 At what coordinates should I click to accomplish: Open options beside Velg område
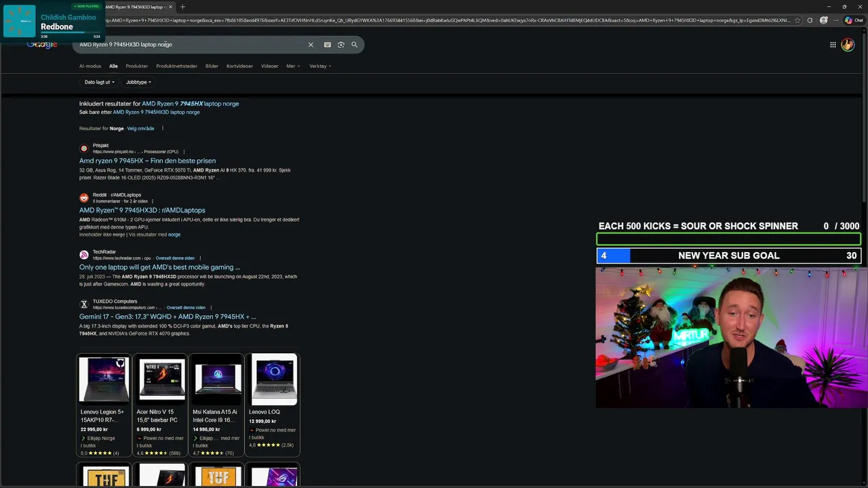tap(163, 128)
